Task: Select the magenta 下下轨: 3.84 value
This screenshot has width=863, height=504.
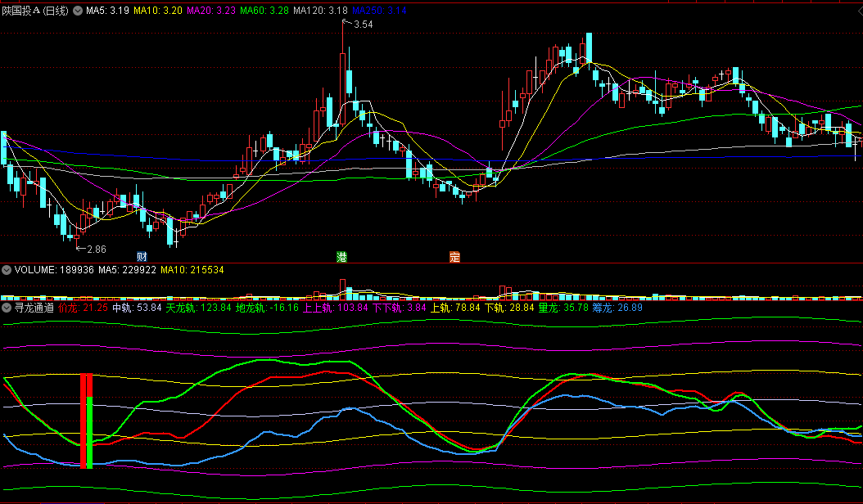Action: (x=399, y=308)
